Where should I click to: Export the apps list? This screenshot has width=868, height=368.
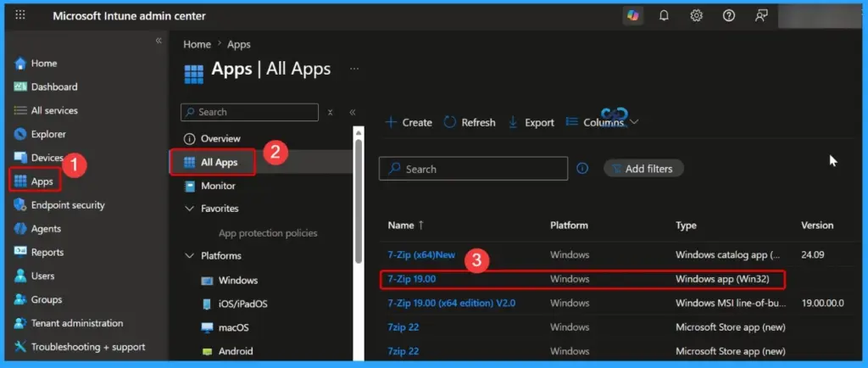531,122
